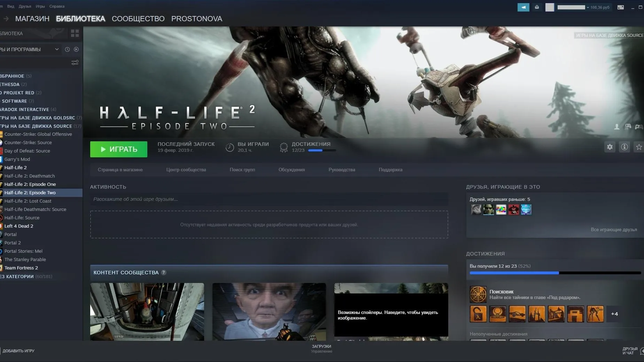Open Страница в магазине link
Image resolution: width=644 pixels, height=362 pixels.
[120, 170]
